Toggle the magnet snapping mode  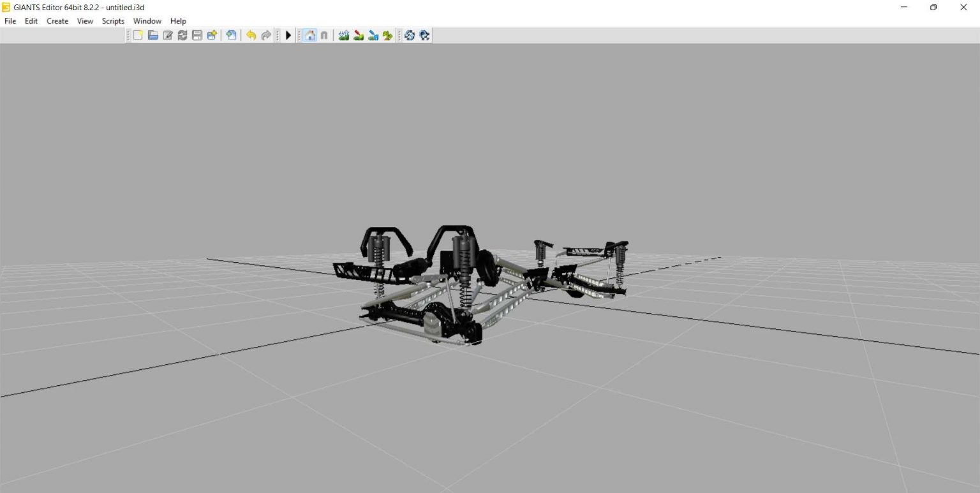[324, 35]
